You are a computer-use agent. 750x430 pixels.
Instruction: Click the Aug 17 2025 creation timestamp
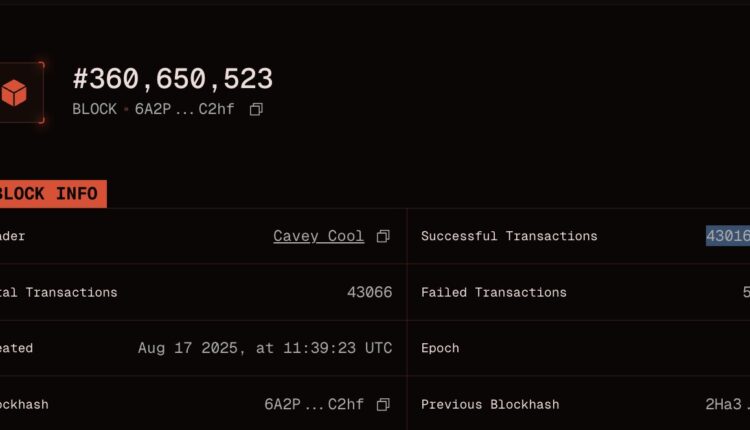pos(265,349)
